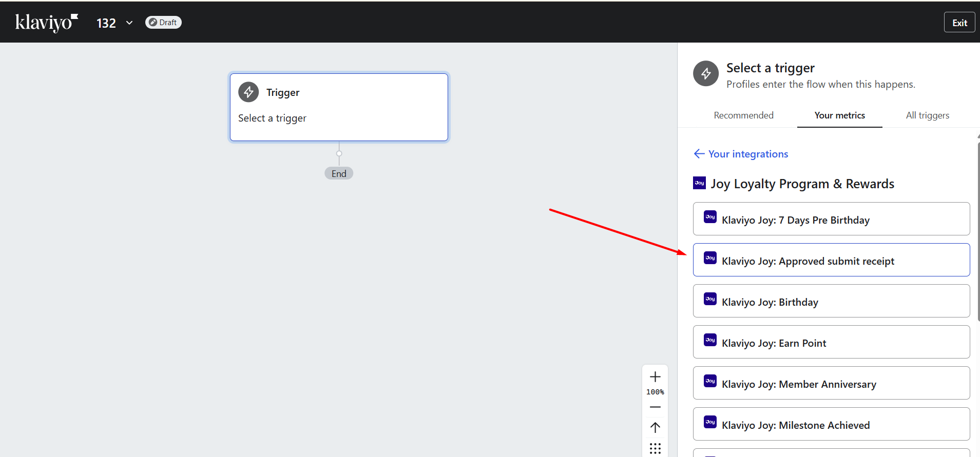Screen dimensions: 980x457
Task: Open the flow name dropdown chevron
Action: [x=129, y=23]
